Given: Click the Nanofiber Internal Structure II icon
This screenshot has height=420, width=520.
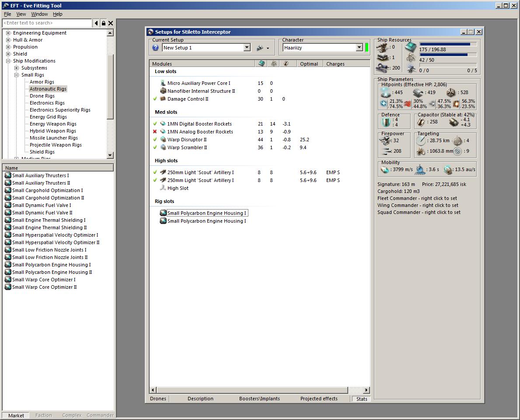Looking at the screenshot, I should pos(163,91).
